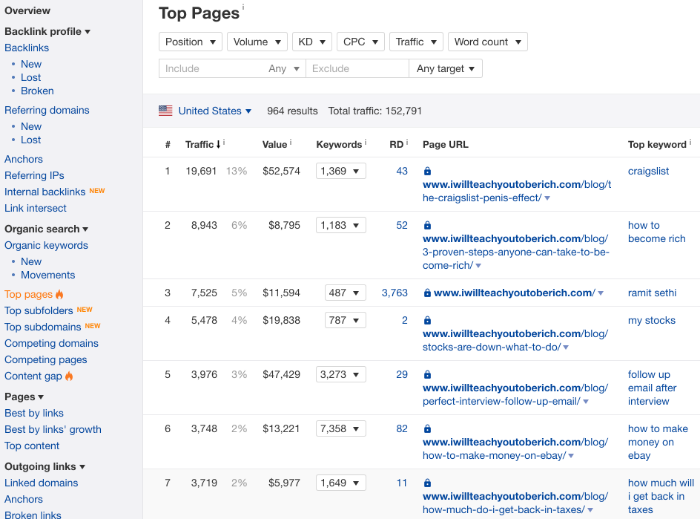
Task: Open Backlinks in the sidebar
Action: tap(27, 48)
